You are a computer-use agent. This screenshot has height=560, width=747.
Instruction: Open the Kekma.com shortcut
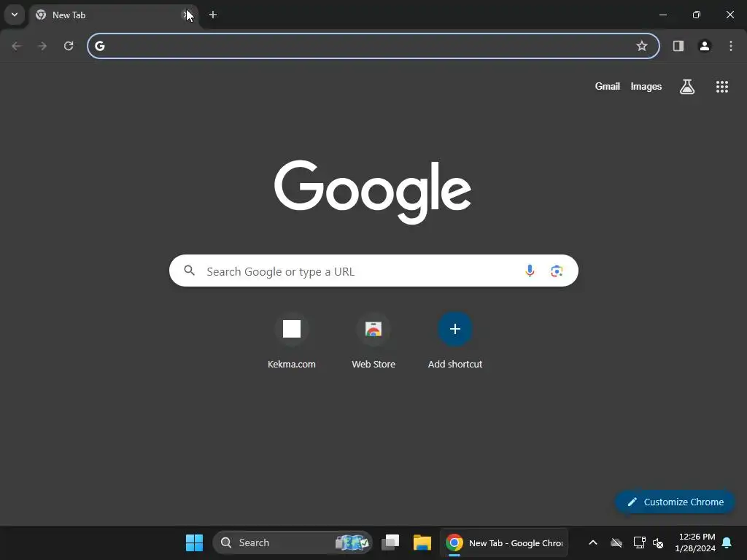(292, 341)
